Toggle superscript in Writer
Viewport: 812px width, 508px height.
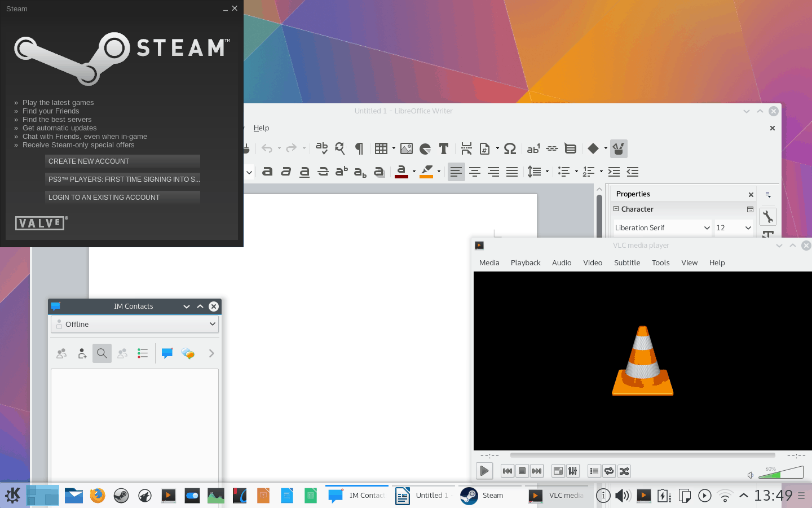pos(342,172)
